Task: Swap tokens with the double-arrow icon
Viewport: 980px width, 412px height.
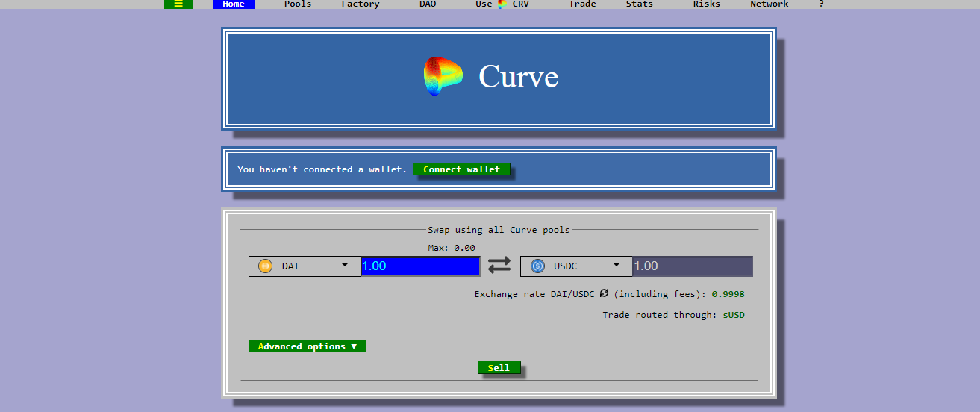Action: pyautogui.click(x=499, y=265)
